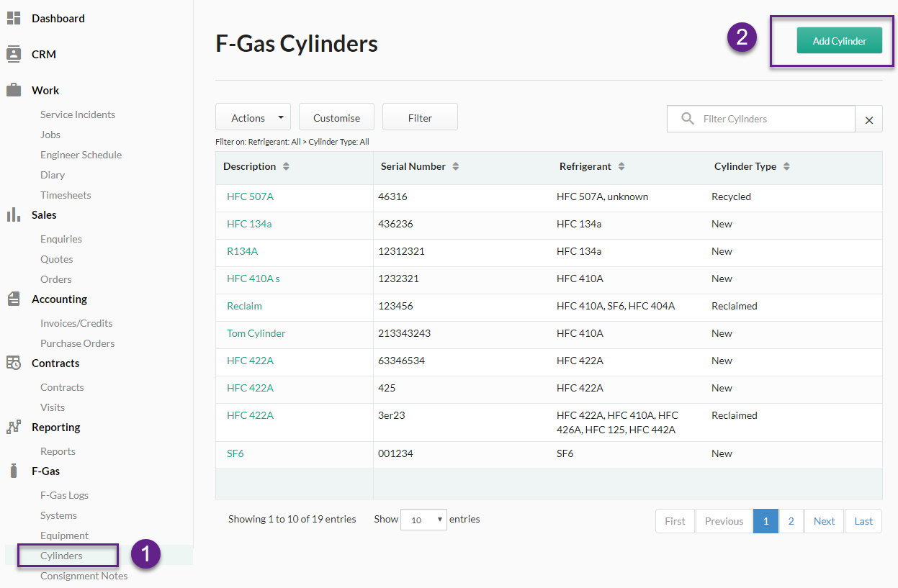This screenshot has width=898, height=588.
Task: Click the Dashboard grid icon
Action: [x=14, y=18]
